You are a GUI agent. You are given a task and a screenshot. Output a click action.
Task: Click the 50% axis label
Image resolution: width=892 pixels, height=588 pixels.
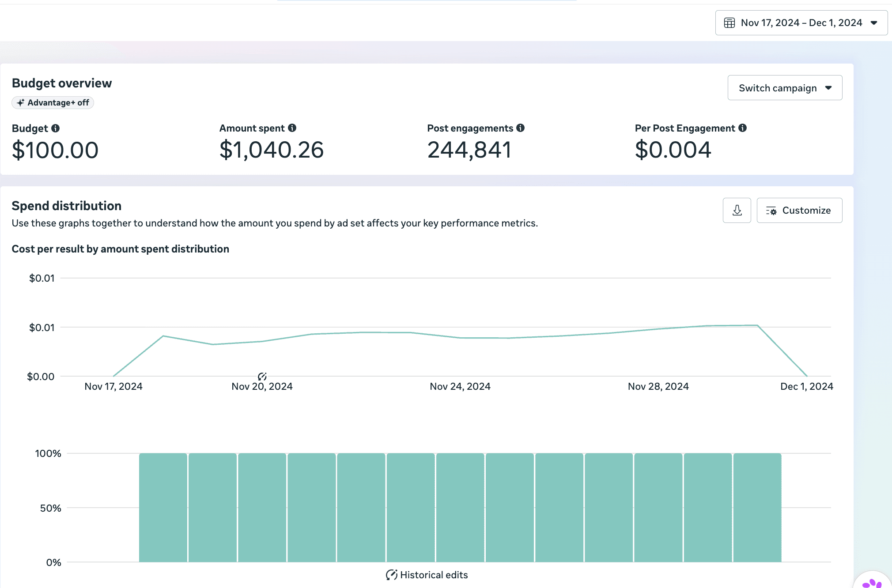(x=51, y=508)
